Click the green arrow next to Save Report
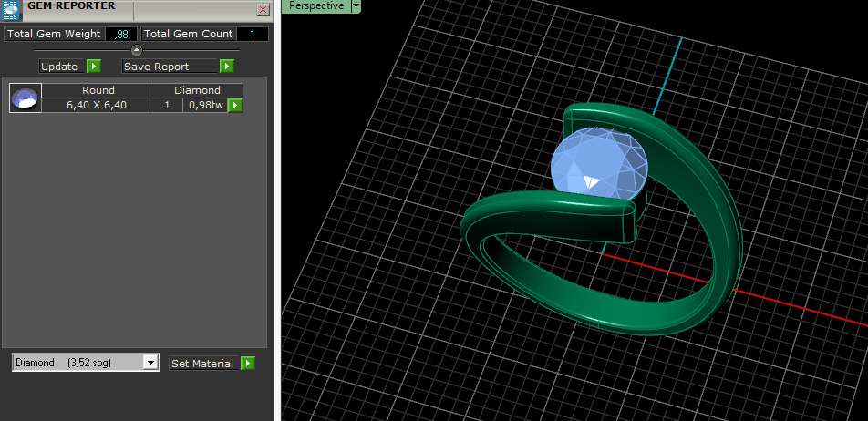Viewport: 868px width, 421px height. 226,67
